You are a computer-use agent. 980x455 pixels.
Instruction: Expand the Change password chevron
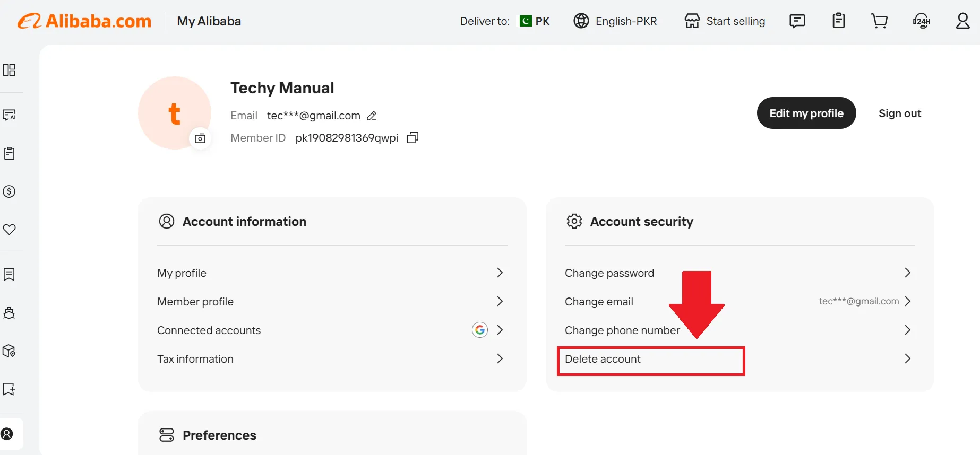tap(907, 273)
